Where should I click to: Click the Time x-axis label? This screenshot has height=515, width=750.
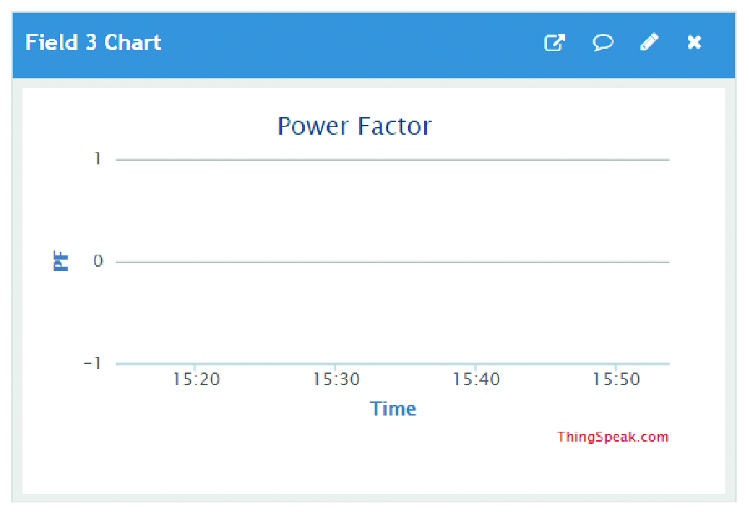(x=393, y=409)
